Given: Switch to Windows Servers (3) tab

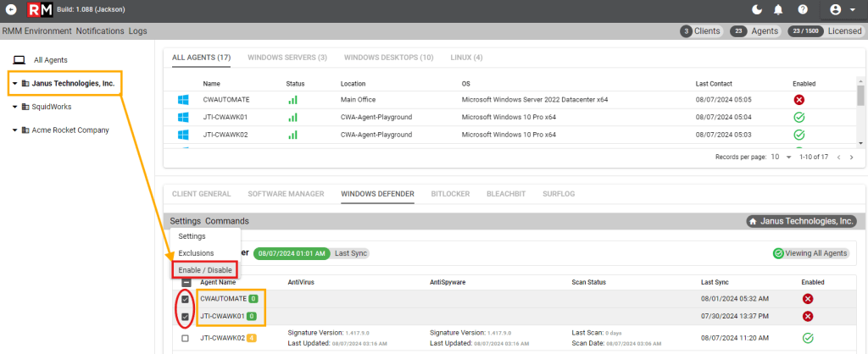Looking at the screenshot, I should coord(287,58).
